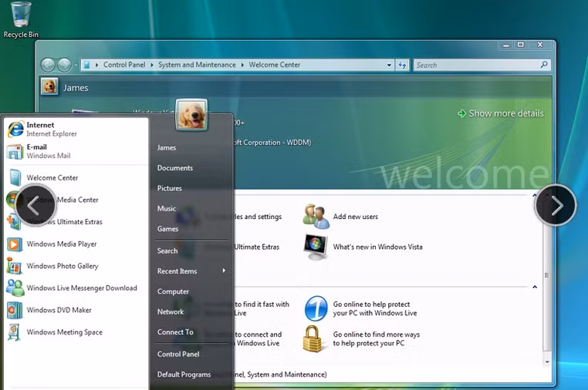Click the Welcome Center vertical scrollbar thumb

click(547, 275)
